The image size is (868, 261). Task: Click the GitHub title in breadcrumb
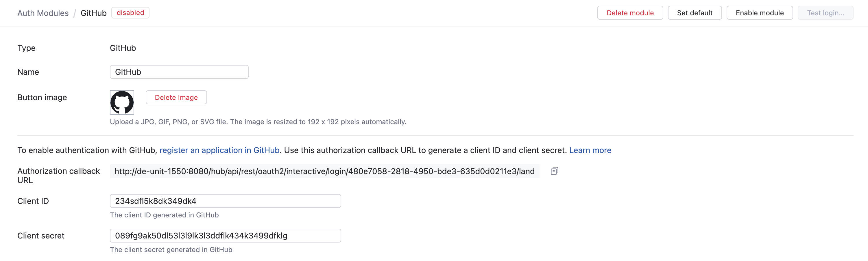pos(93,13)
